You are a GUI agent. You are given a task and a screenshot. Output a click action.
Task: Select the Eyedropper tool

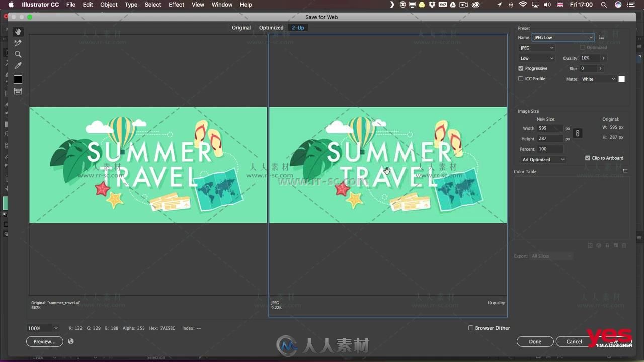tap(18, 66)
